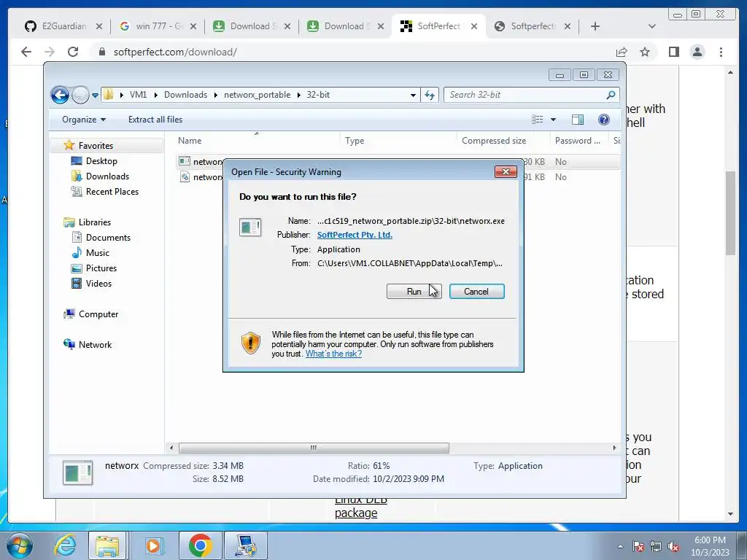Toggle Chrome side panel icon
The image size is (747, 560).
pyautogui.click(x=673, y=52)
